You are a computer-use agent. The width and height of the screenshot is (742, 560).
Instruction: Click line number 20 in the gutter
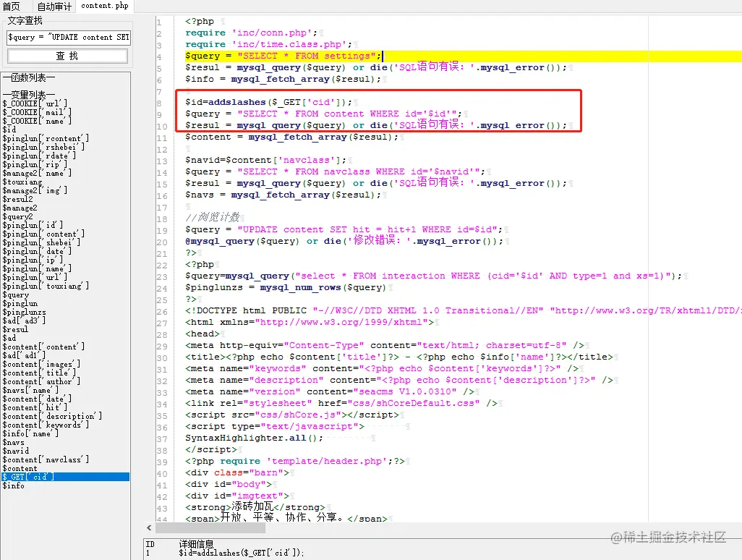point(162,242)
